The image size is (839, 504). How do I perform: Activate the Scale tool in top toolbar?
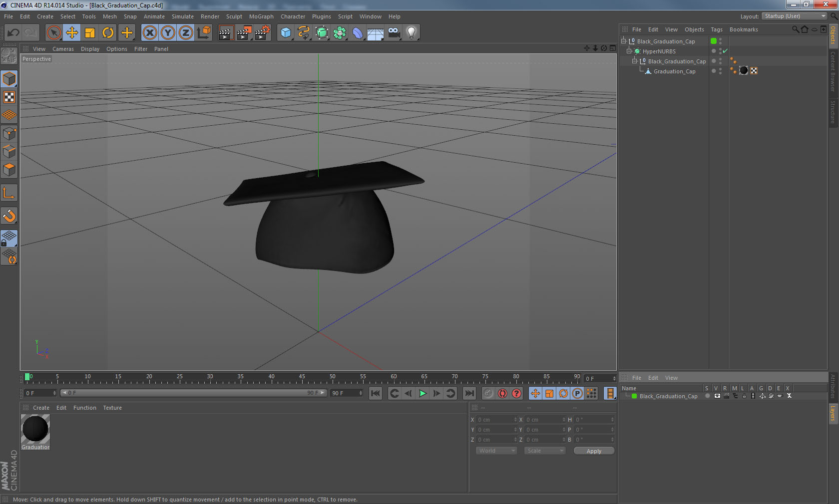pyautogui.click(x=90, y=33)
